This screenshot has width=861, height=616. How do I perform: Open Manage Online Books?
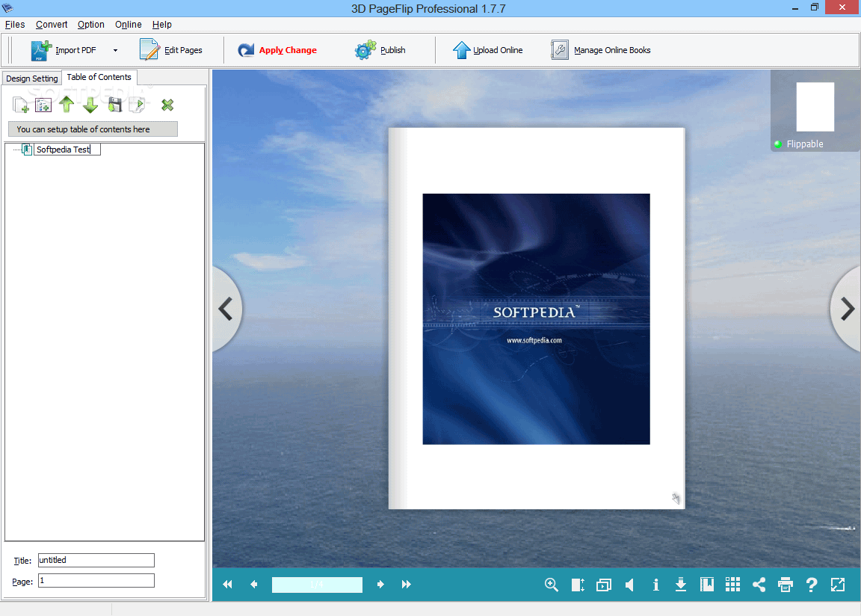[x=601, y=50]
